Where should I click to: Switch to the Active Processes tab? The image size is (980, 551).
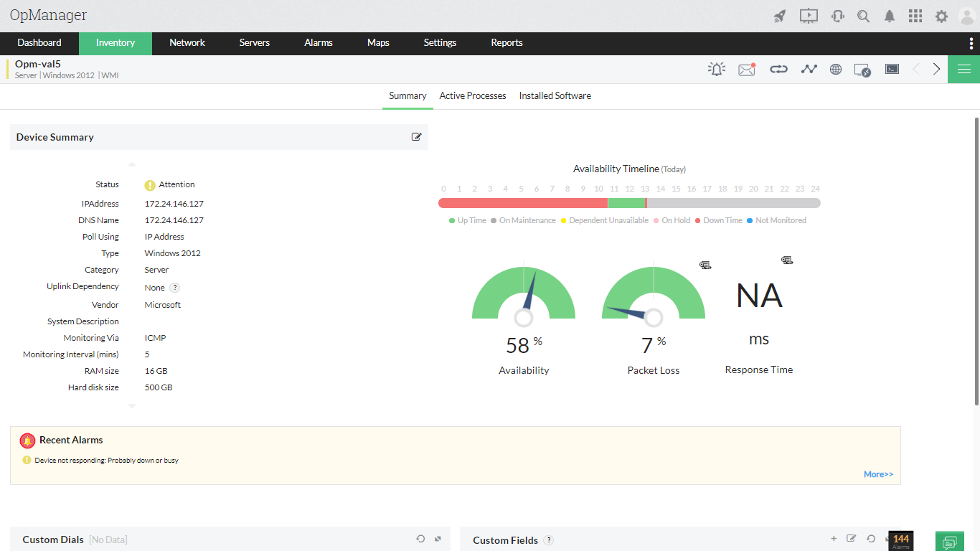[473, 96]
